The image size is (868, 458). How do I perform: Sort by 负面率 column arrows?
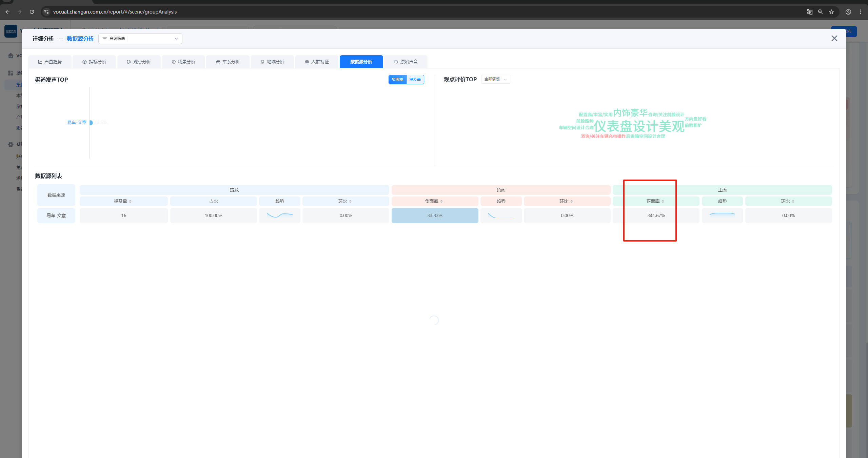[441, 202]
